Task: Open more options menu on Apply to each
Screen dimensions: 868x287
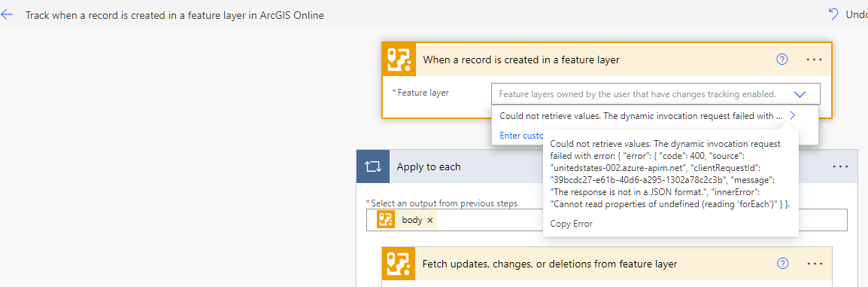Action: tap(840, 166)
